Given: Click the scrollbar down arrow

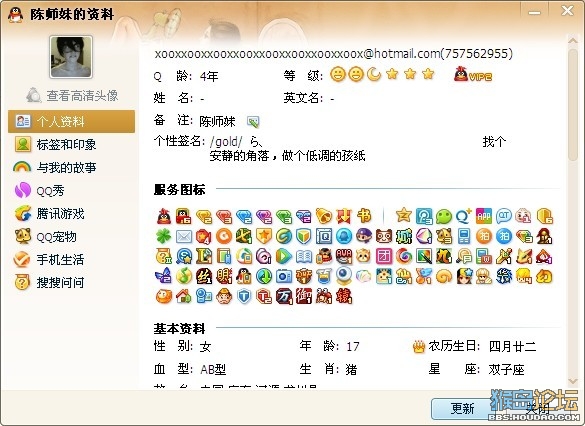Looking at the screenshot, I should [x=573, y=380].
